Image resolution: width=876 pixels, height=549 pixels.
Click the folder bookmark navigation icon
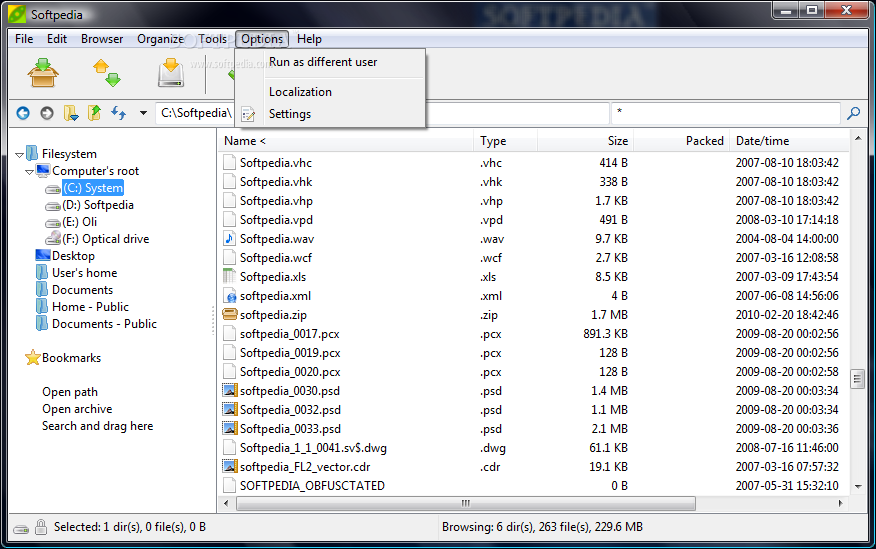pos(71,113)
